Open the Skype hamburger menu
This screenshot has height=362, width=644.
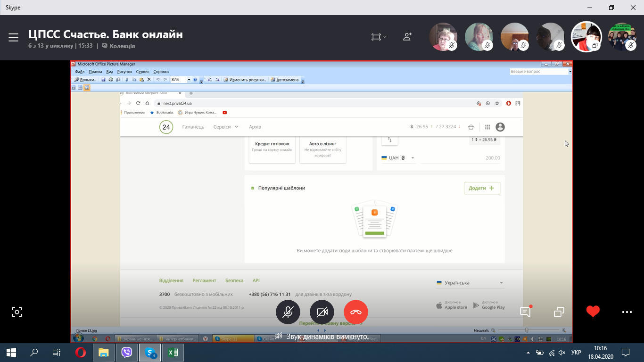[x=13, y=37]
